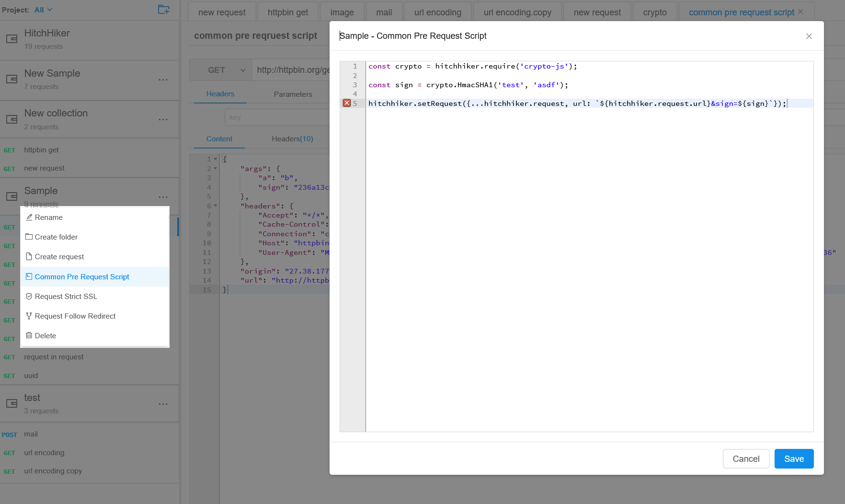Click the Create folder icon
This screenshot has height=504, width=845.
(x=29, y=237)
